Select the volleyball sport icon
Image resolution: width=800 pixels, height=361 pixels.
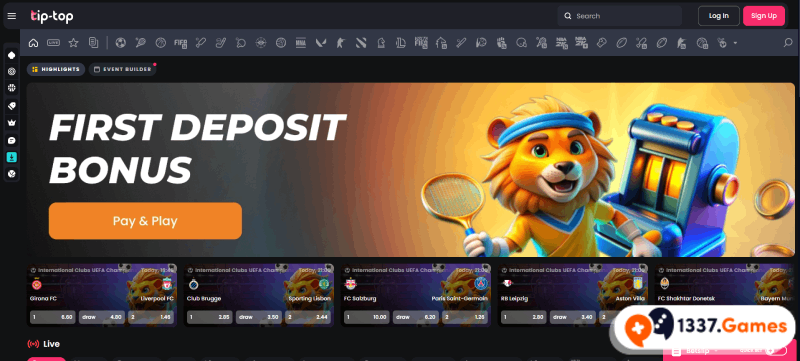point(281,43)
